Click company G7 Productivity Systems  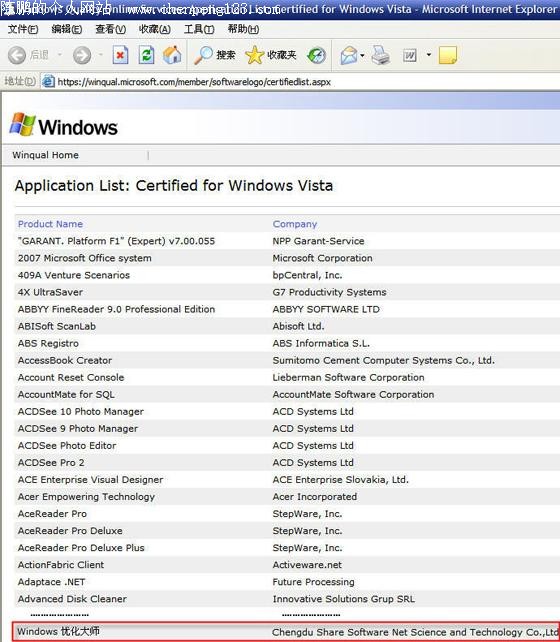coord(330,292)
